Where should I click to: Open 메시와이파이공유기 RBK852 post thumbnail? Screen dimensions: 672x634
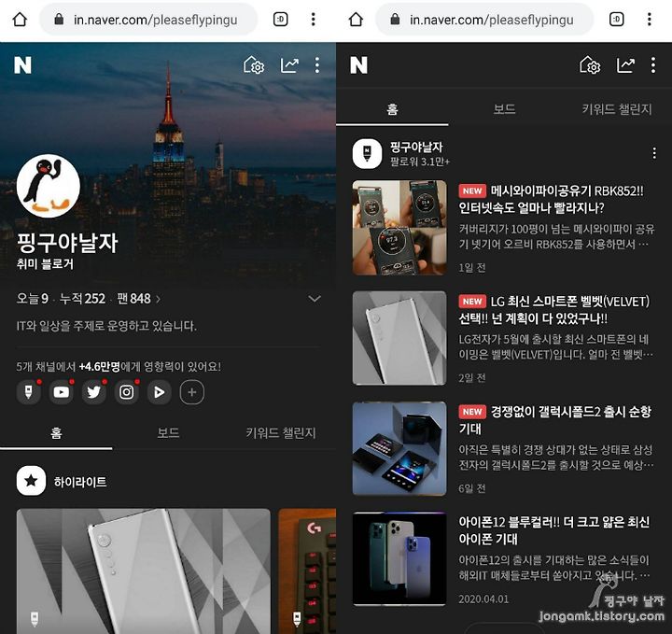(x=399, y=228)
